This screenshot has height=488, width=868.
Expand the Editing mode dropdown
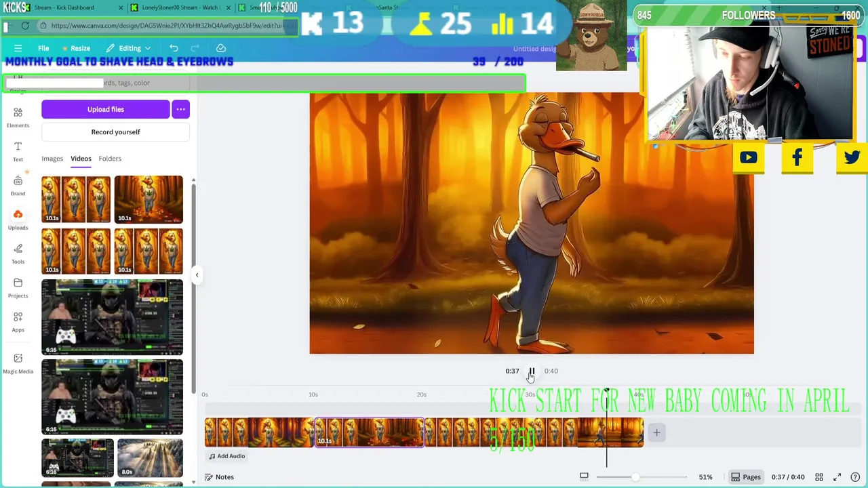point(129,48)
